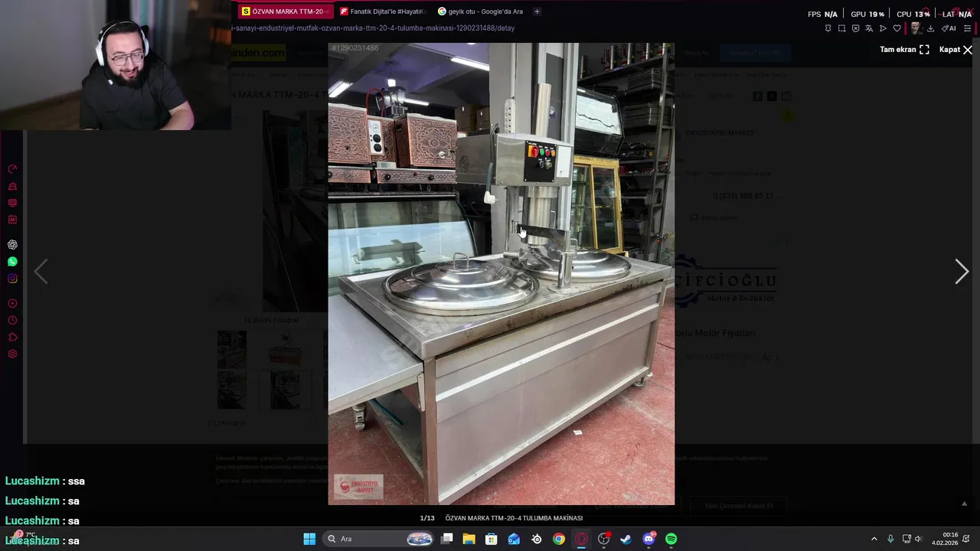Switch to ÖZVAN MARKA TTM-20 tab

point(284,11)
